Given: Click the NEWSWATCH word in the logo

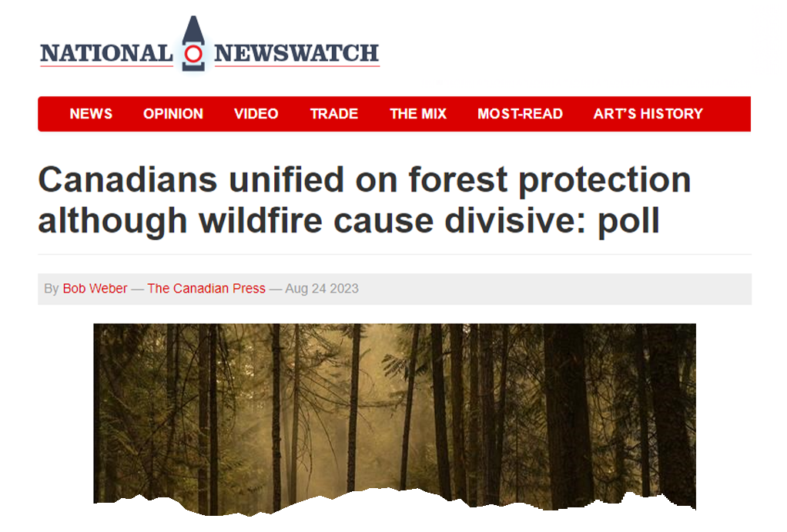Looking at the screenshot, I should coord(296,54).
